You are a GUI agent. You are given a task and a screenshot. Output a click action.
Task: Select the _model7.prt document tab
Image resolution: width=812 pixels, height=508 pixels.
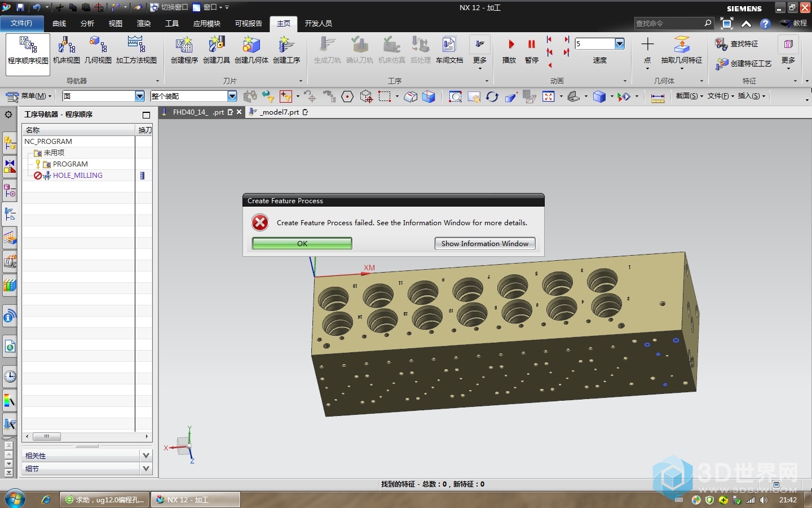click(279, 112)
